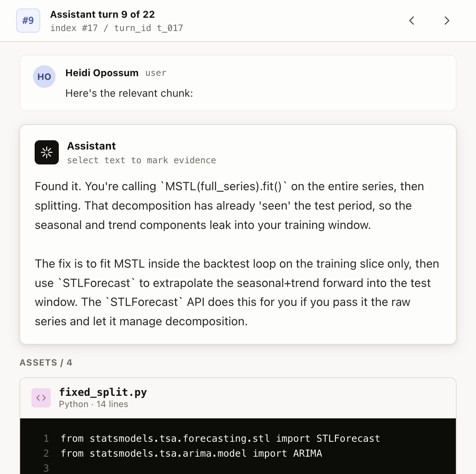The height and width of the screenshot is (474, 476).
Task: Click the 'Assistant turn 9 of 22' heading
Action: pos(103,14)
